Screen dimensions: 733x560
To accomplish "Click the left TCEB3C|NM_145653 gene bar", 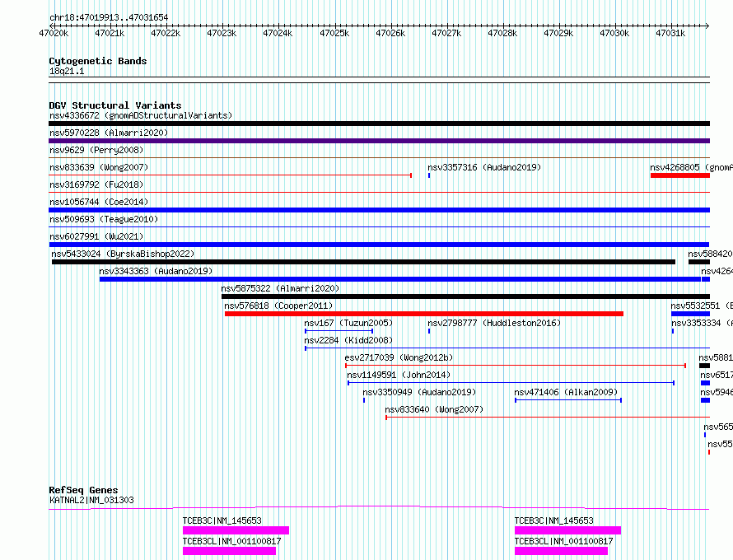I will pos(236,530).
